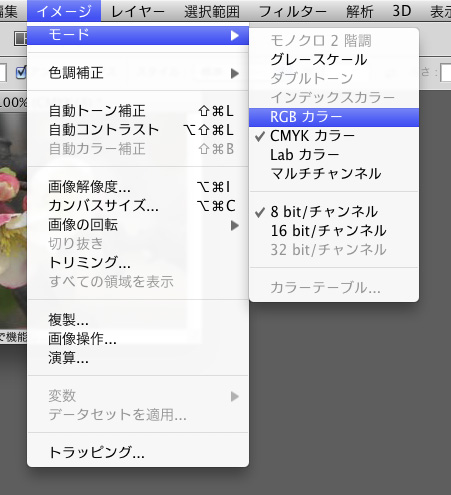
Task: Toggle the checked 8 bit/チャンネル option
Action: click(x=334, y=212)
